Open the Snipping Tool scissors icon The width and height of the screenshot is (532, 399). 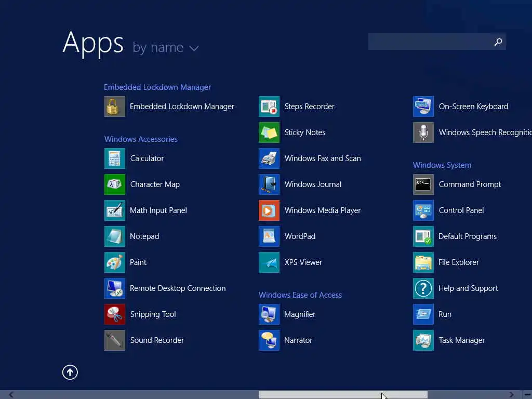[115, 314]
